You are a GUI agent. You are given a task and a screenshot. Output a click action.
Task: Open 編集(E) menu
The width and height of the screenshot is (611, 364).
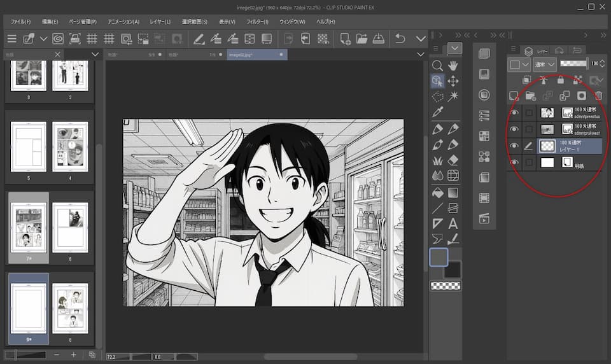point(50,22)
